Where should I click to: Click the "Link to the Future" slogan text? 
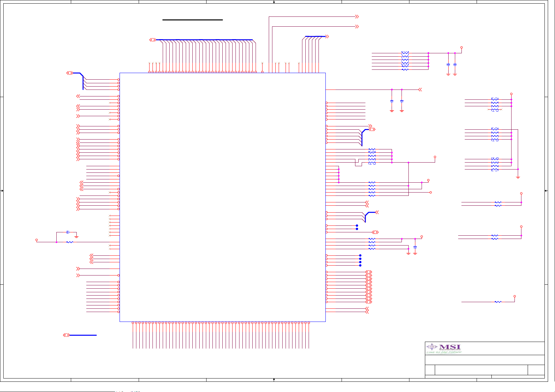click(x=444, y=352)
